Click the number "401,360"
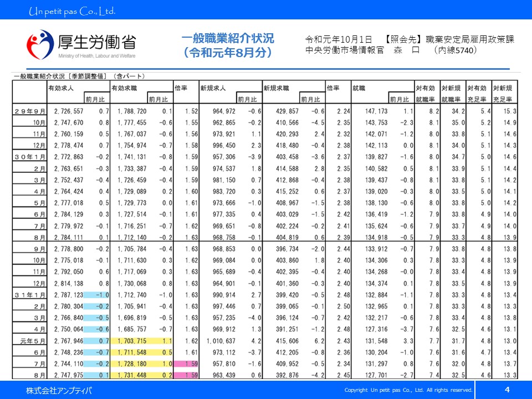532x399 pixels. coord(287,284)
